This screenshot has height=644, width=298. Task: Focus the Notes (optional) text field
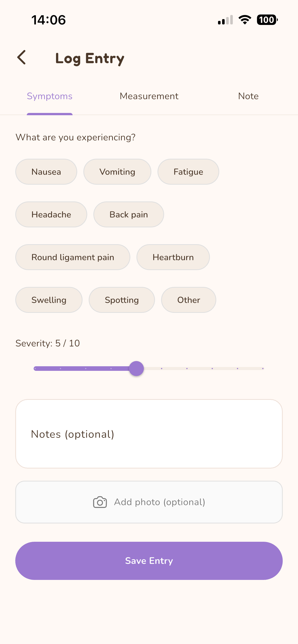[149, 434]
